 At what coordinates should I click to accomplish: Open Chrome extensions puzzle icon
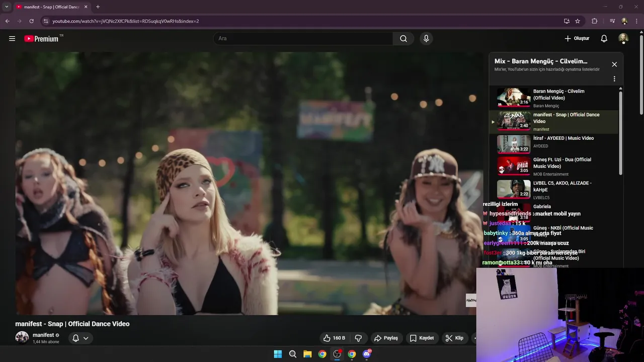pos(595,21)
